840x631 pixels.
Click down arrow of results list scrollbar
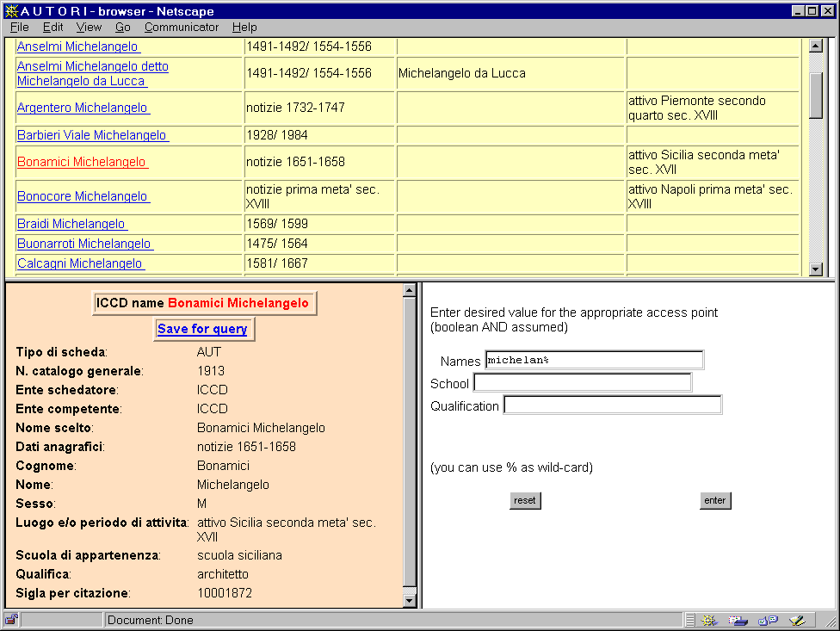815,269
